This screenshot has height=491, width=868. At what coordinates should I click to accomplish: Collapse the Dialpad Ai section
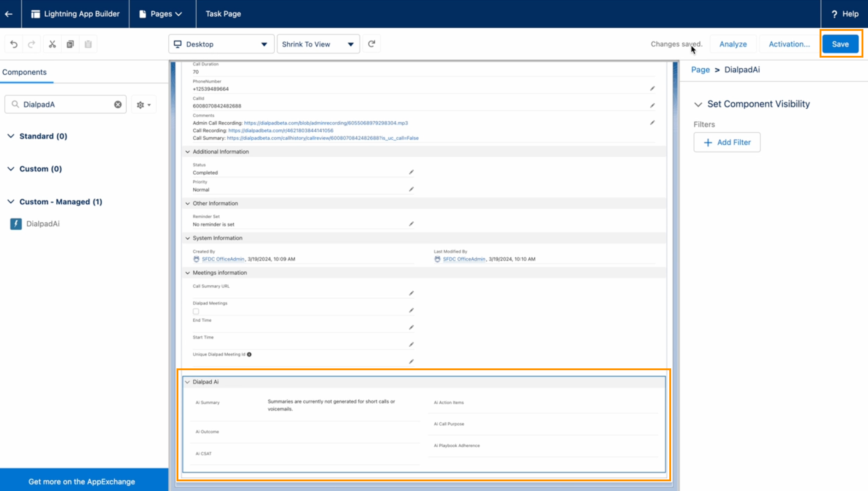click(188, 382)
